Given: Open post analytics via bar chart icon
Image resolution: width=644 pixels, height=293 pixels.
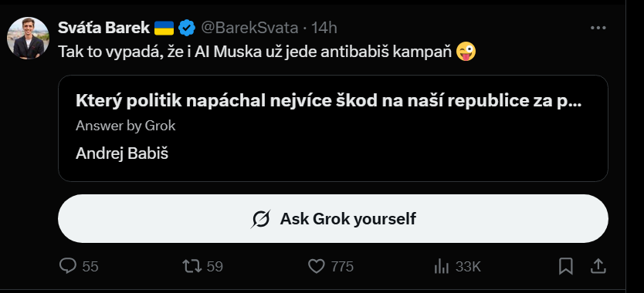Looking at the screenshot, I should 442,267.
